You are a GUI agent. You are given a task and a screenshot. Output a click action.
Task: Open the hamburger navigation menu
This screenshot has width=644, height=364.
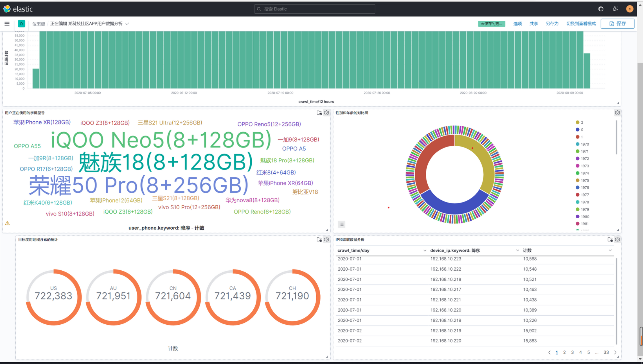(x=7, y=24)
